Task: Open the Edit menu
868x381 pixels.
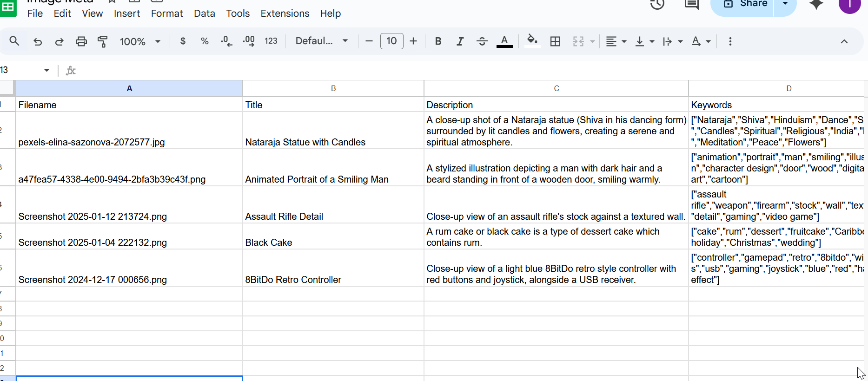Action: coord(62,13)
